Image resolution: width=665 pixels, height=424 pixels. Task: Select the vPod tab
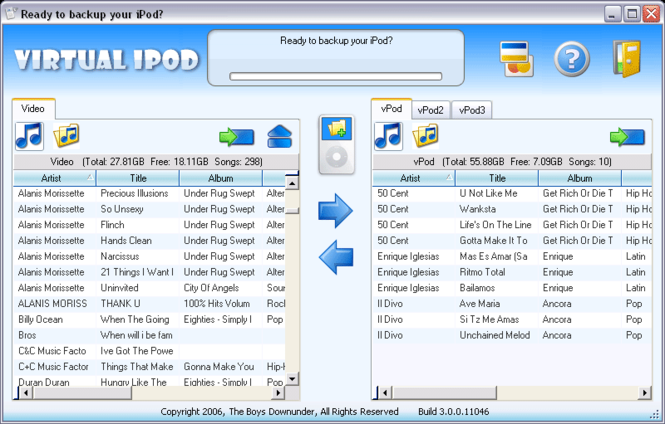pos(391,109)
